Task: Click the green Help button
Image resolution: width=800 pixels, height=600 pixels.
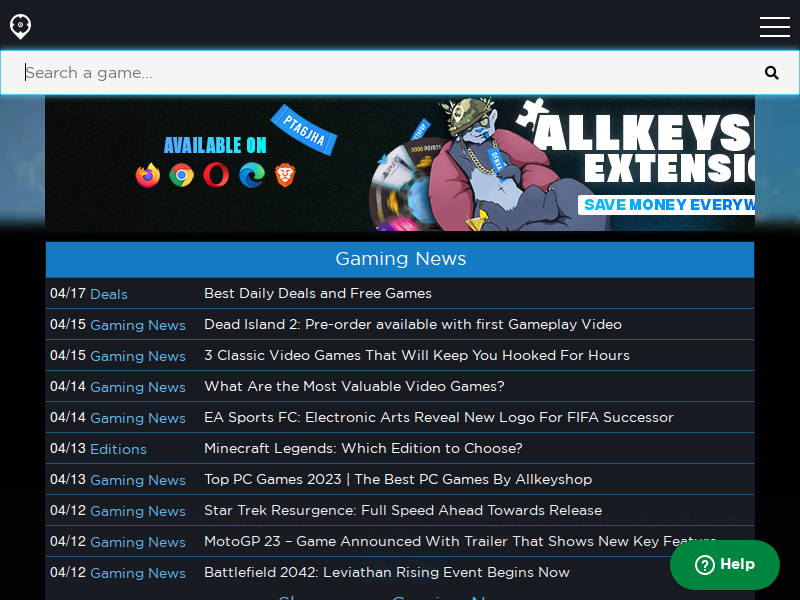Action: point(724,565)
